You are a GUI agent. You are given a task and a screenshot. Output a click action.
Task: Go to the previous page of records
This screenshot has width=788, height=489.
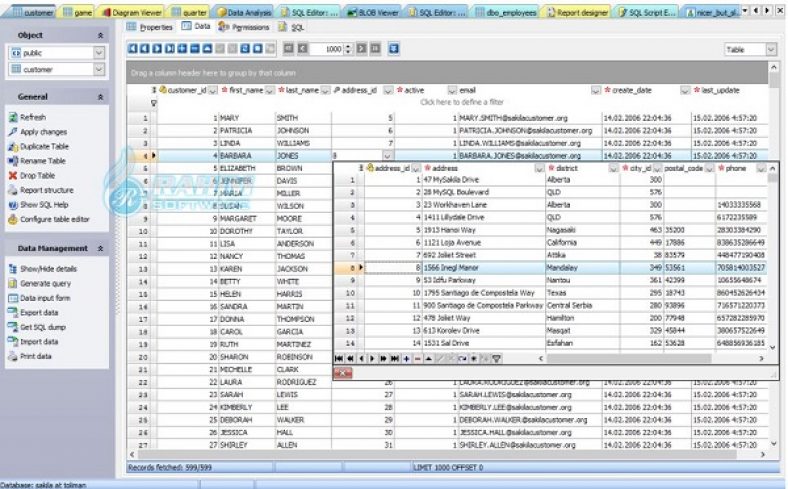(303, 49)
